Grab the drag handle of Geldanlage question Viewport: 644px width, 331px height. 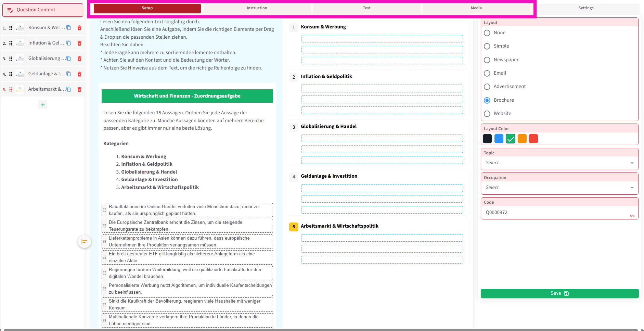(11, 74)
